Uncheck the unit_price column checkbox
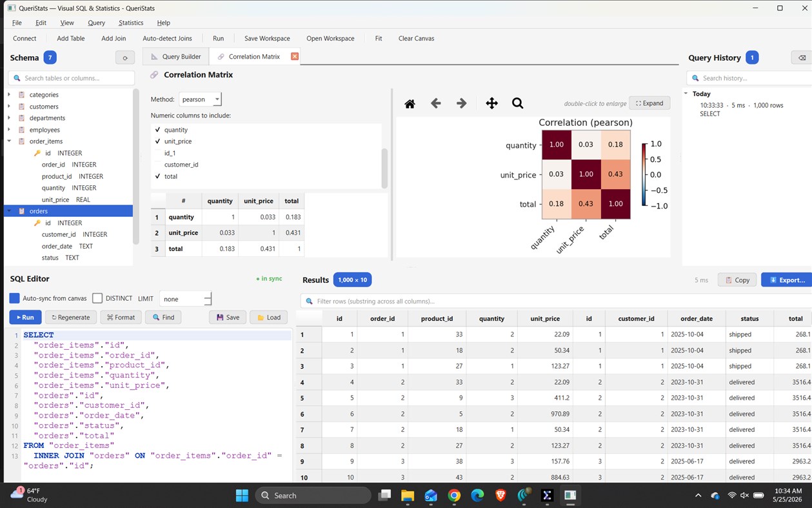This screenshot has height=508, width=812. tap(157, 141)
